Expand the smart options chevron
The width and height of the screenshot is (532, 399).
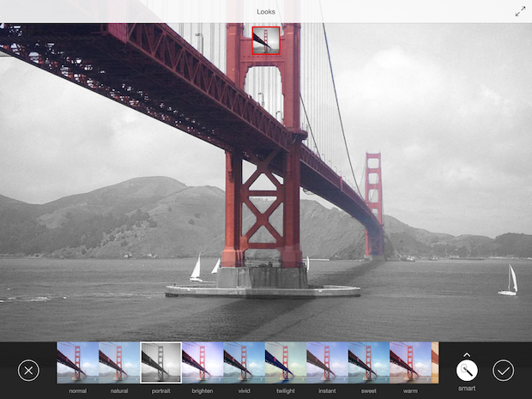(467, 354)
